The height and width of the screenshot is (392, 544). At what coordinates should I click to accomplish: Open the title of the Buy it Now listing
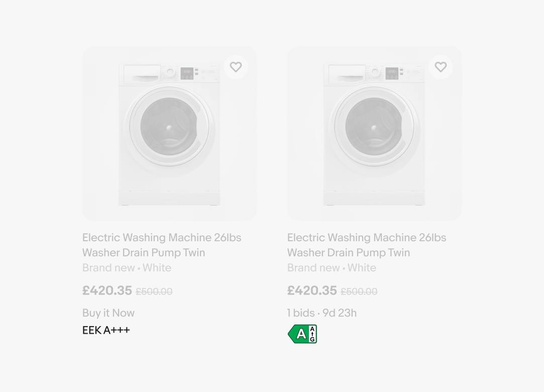tap(162, 245)
